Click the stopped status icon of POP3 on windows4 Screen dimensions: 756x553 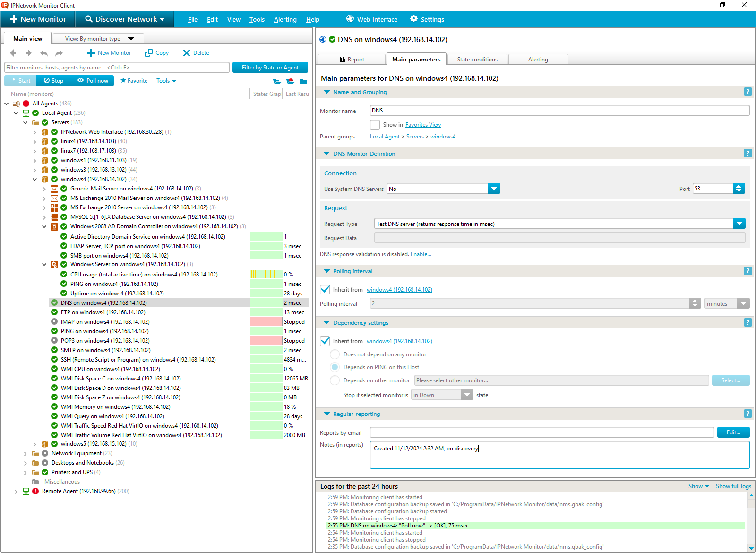tap(54, 341)
